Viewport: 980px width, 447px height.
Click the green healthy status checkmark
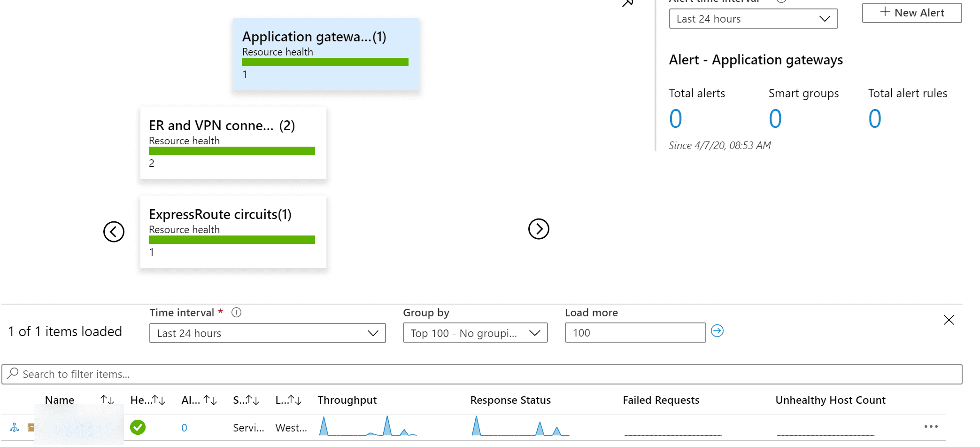pyautogui.click(x=138, y=427)
